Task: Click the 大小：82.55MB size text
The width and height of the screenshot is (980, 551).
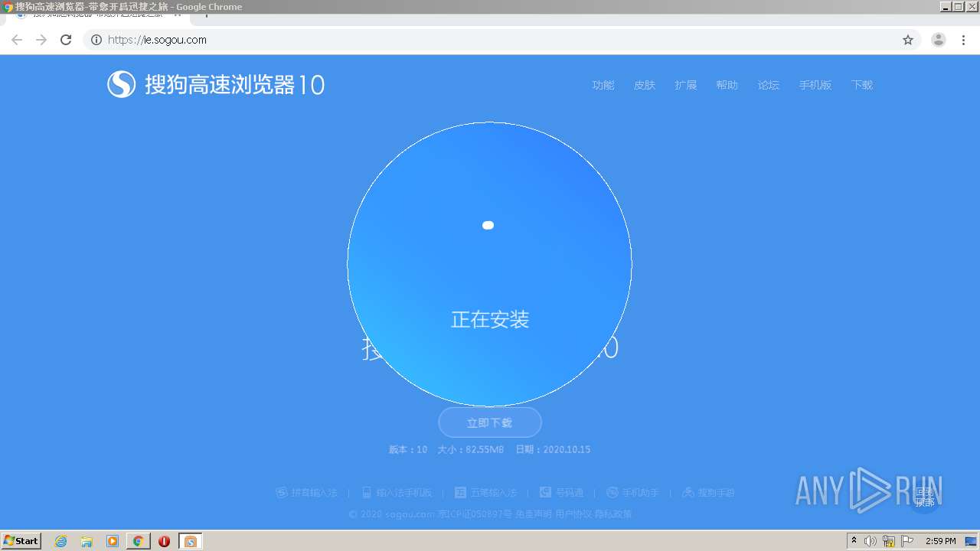Action: tap(470, 450)
